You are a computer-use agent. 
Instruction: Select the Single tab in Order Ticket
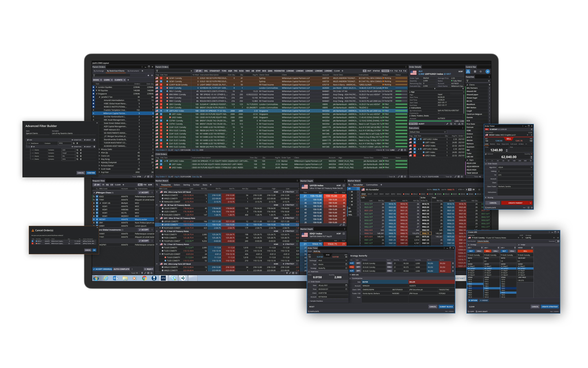pyautogui.click(x=310, y=251)
